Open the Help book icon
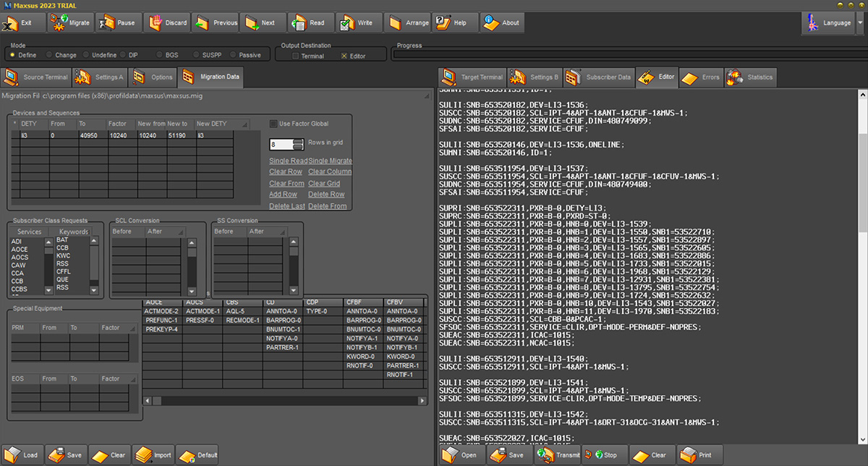The height and width of the screenshot is (466, 868). [443, 22]
